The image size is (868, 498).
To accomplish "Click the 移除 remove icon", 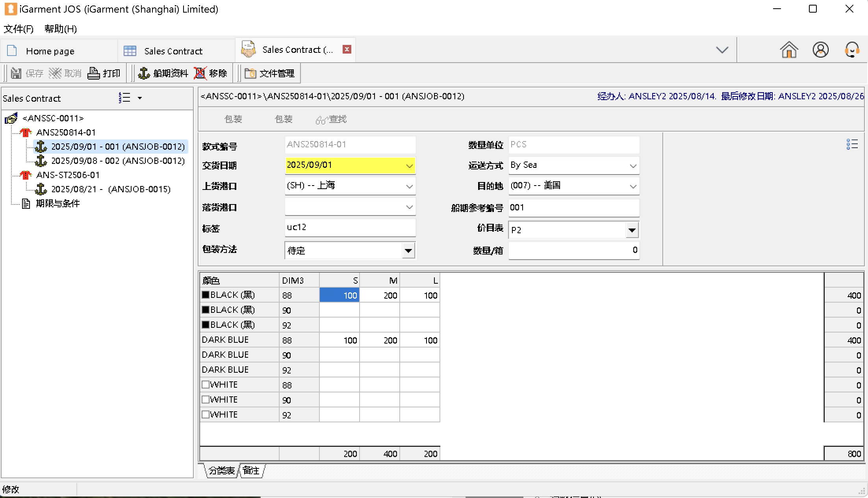I will pos(200,73).
